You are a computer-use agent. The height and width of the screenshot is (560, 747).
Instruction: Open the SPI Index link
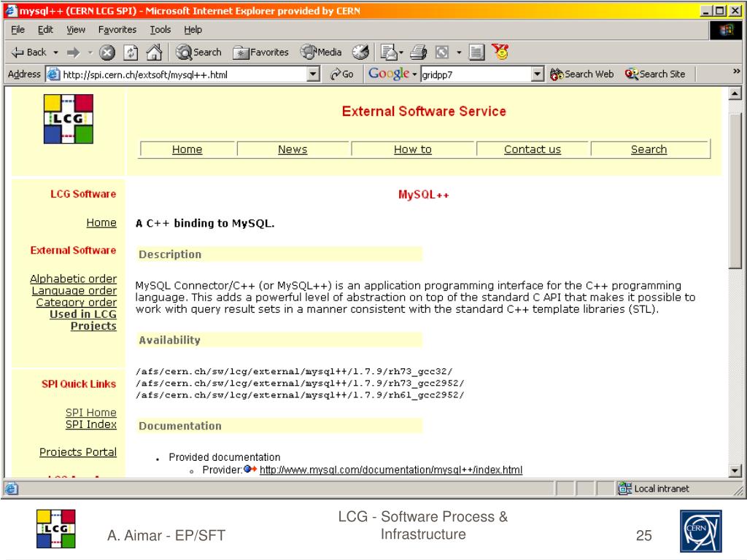tap(91, 424)
